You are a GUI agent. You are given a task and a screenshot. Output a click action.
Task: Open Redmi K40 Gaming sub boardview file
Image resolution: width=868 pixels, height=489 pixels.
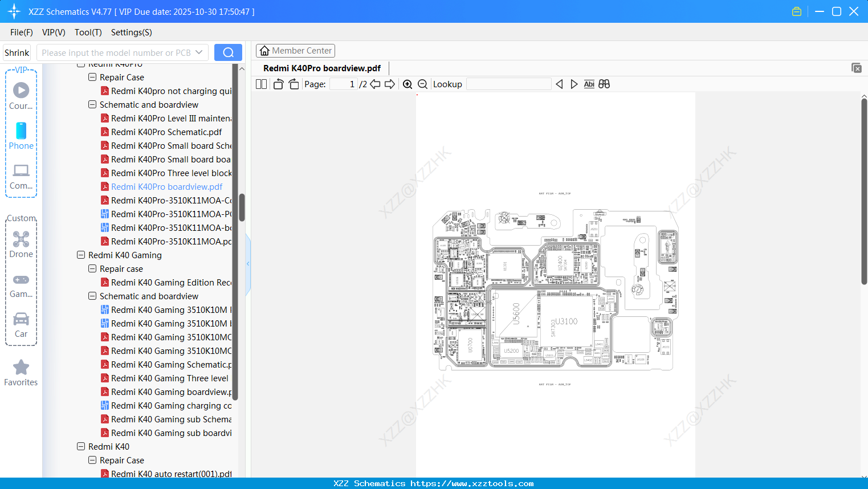pos(166,433)
